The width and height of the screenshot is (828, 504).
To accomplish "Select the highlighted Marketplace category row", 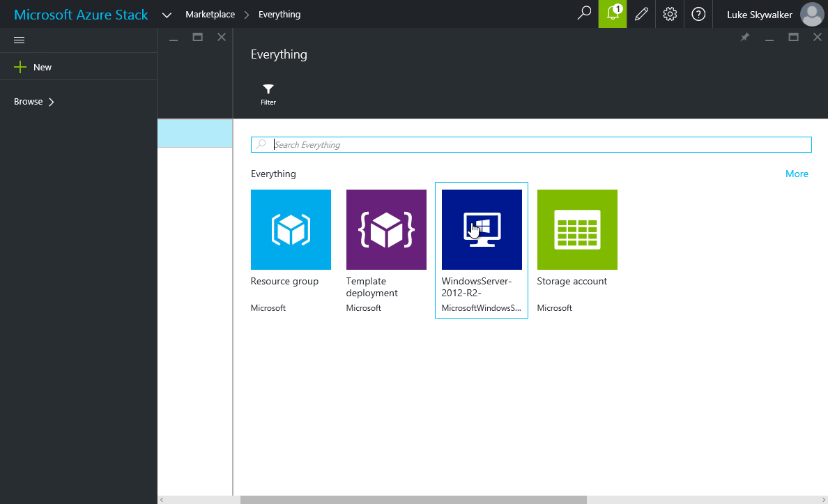I will coord(195,133).
